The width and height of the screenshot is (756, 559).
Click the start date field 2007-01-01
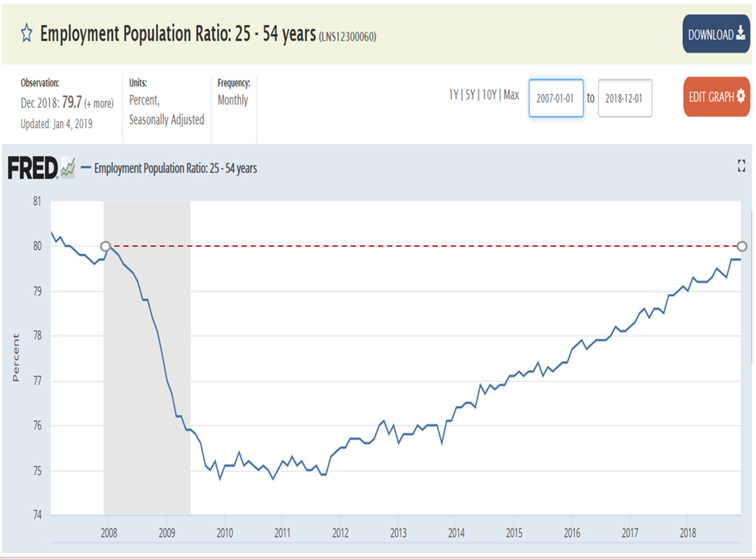tap(556, 98)
